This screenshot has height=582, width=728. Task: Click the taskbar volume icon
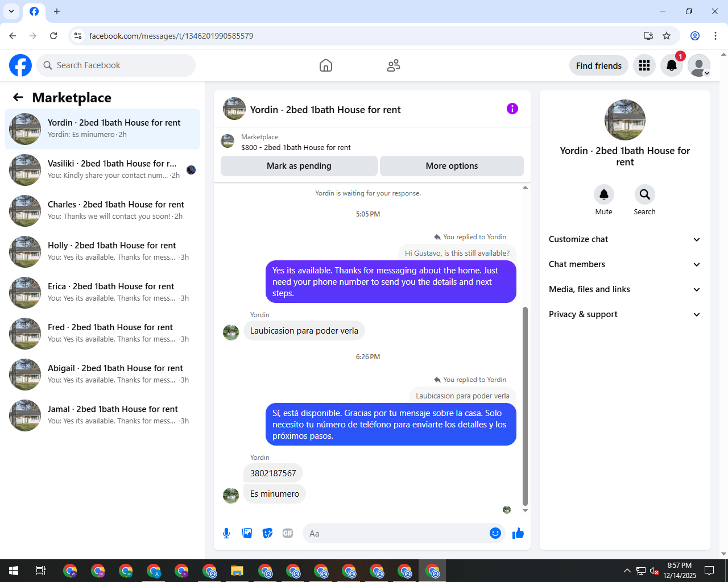pos(655,571)
